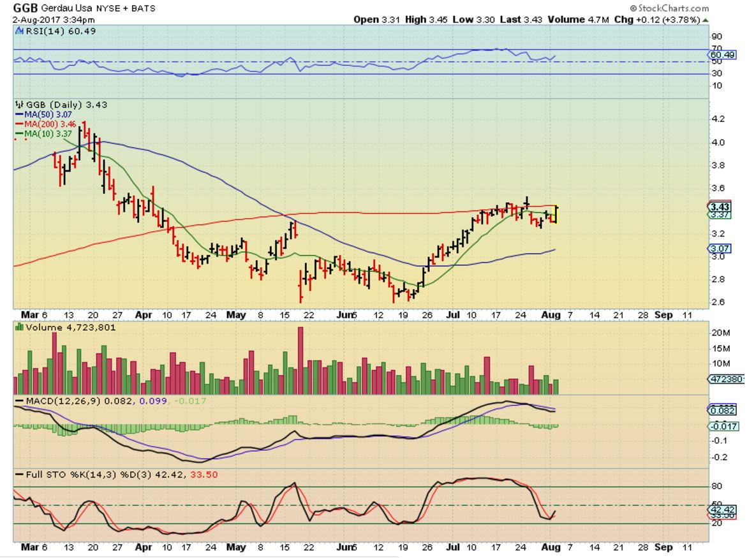Click the Jul label on price chart axis

coord(453,314)
